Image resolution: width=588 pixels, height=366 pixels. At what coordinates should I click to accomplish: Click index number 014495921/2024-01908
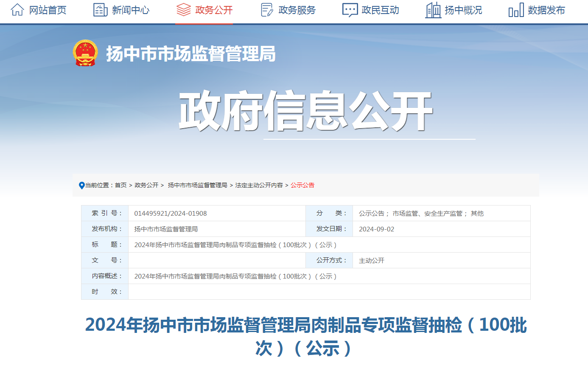(x=171, y=214)
